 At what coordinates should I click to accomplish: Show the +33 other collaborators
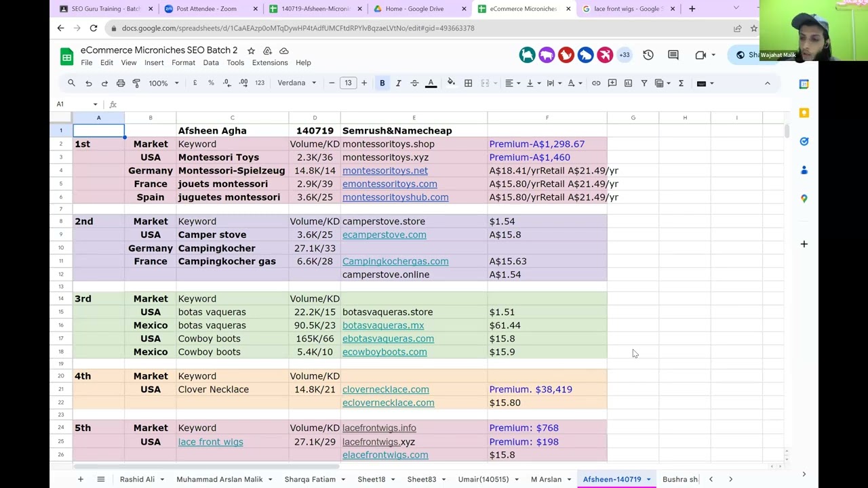[624, 55]
